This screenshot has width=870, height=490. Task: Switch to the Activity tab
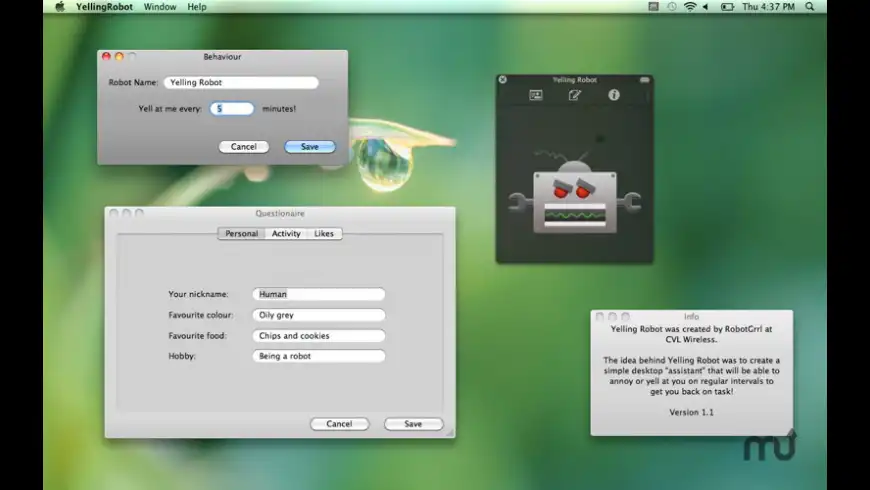pyautogui.click(x=286, y=234)
